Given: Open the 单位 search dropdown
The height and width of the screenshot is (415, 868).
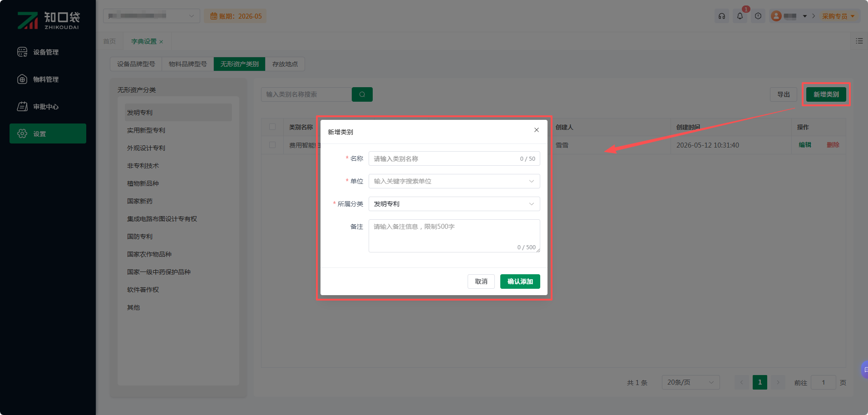Looking at the screenshot, I should click(x=454, y=181).
